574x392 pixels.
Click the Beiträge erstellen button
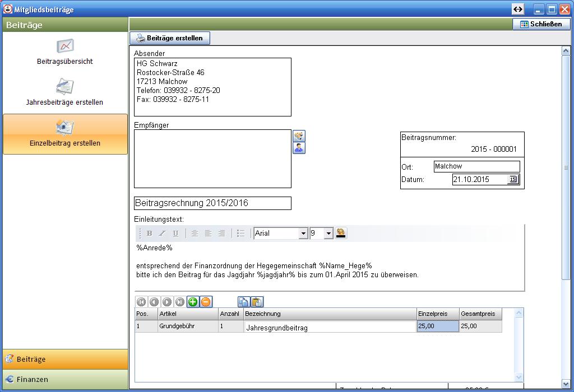tap(170, 38)
